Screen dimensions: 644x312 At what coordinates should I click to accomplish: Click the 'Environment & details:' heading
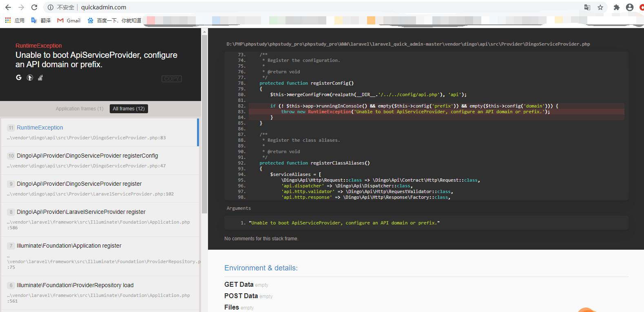pos(261,268)
